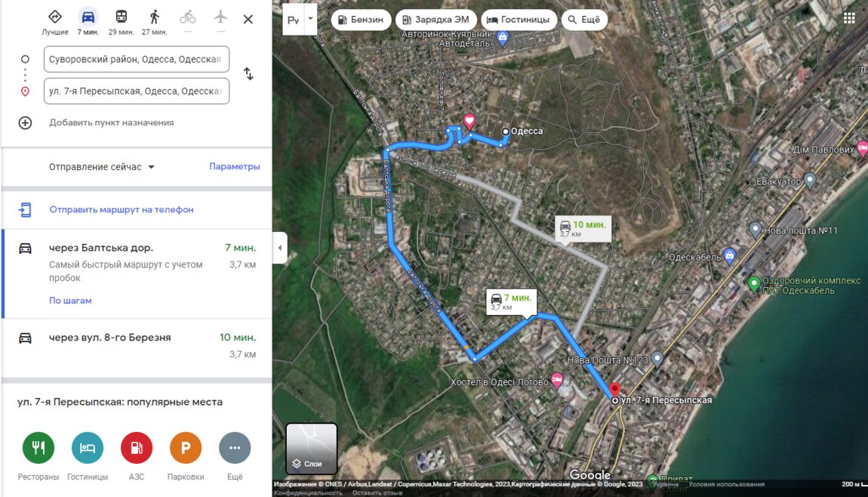Click Отправить маршрут на телефон link

(x=122, y=209)
